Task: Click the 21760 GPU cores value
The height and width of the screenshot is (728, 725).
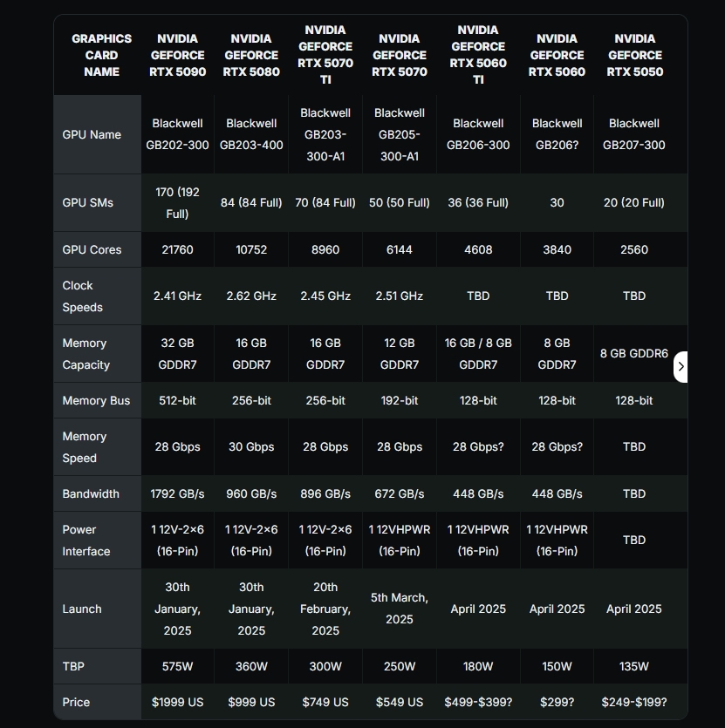Action: pyautogui.click(x=177, y=249)
